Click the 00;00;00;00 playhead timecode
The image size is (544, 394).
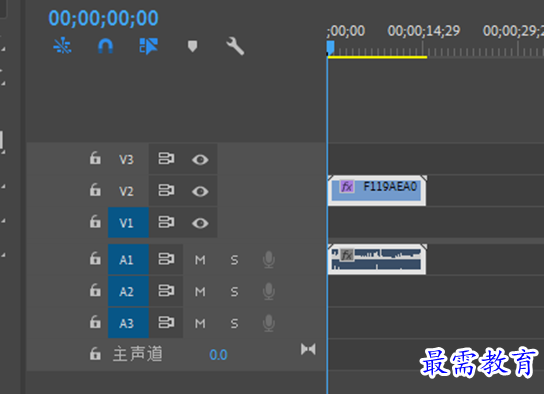(x=103, y=18)
